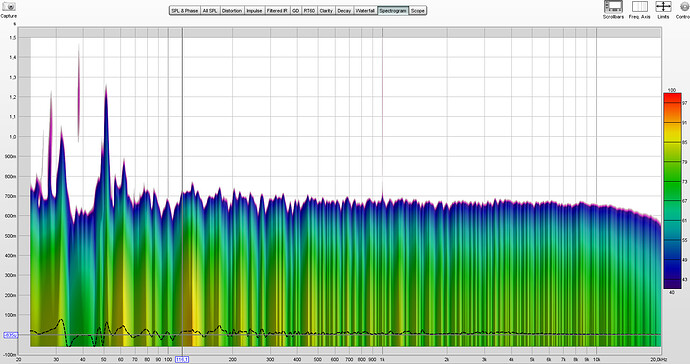Click the 1,5 label on time axis
Screen dimensions: 690x364
tap(13, 38)
